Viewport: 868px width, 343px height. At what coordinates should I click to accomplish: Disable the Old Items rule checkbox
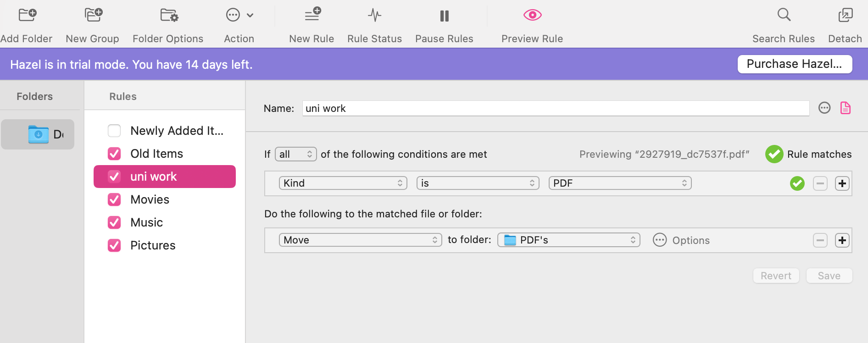point(114,154)
